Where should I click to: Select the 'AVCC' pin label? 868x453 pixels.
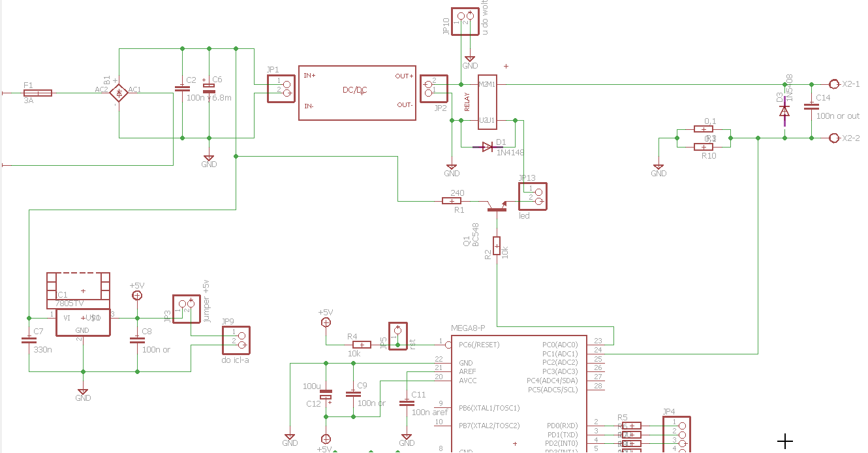468,381
